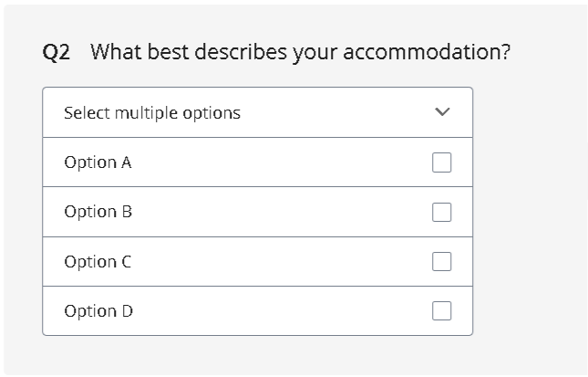Choose the "Option B" list entry label
This screenshot has height=377, width=588.
click(x=98, y=212)
